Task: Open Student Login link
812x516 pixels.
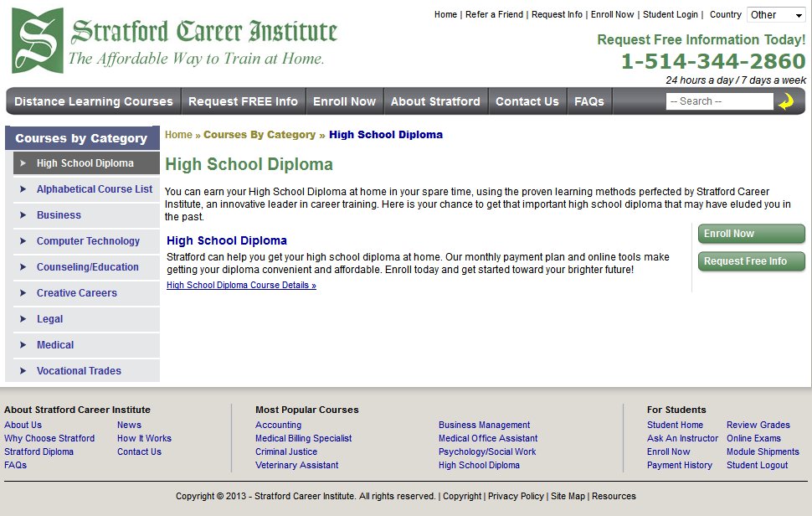Action: [x=670, y=14]
